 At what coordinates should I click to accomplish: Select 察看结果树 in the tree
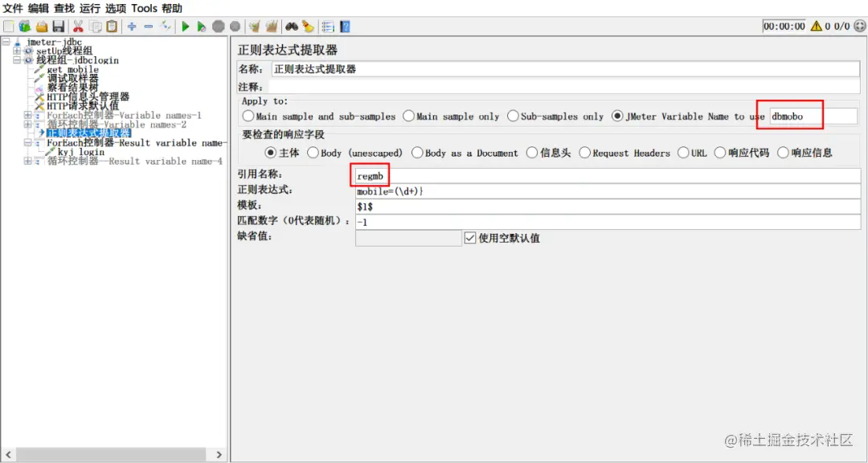tap(72, 88)
